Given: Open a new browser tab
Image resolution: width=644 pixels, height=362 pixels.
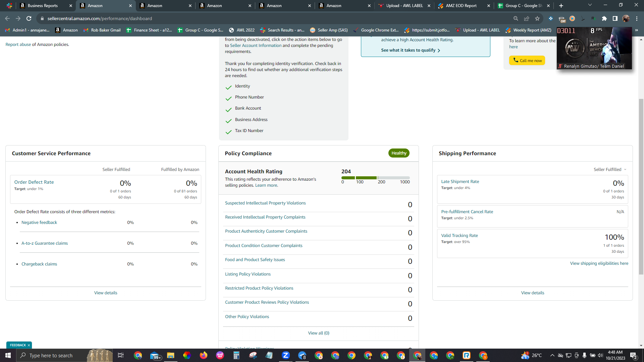Looking at the screenshot, I should click(x=561, y=6).
